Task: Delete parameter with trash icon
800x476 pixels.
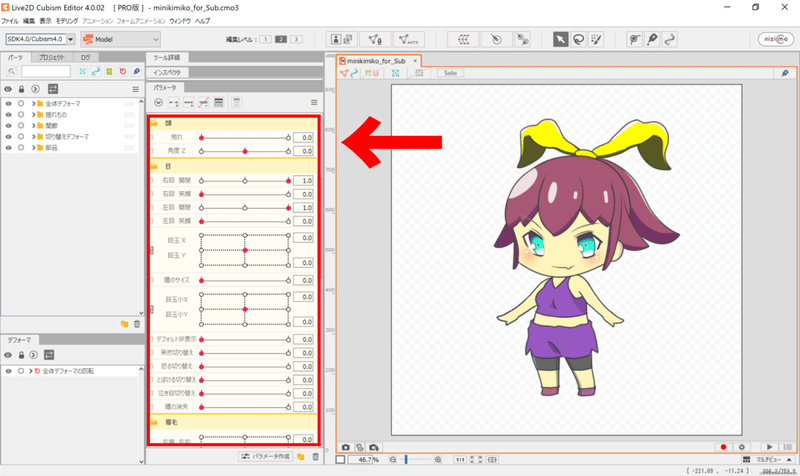Action: (x=315, y=457)
